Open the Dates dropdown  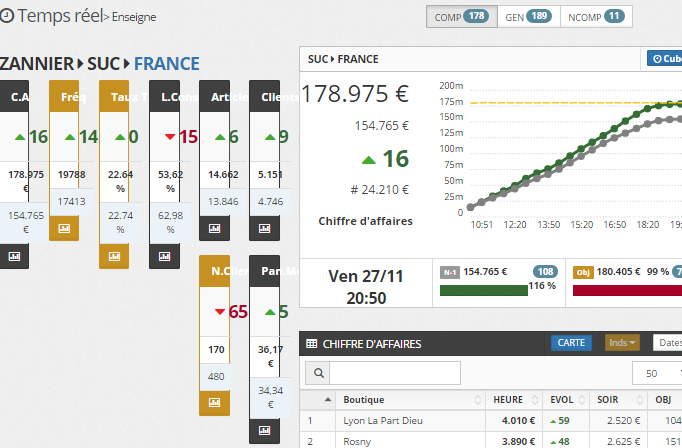tap(667, 343)
